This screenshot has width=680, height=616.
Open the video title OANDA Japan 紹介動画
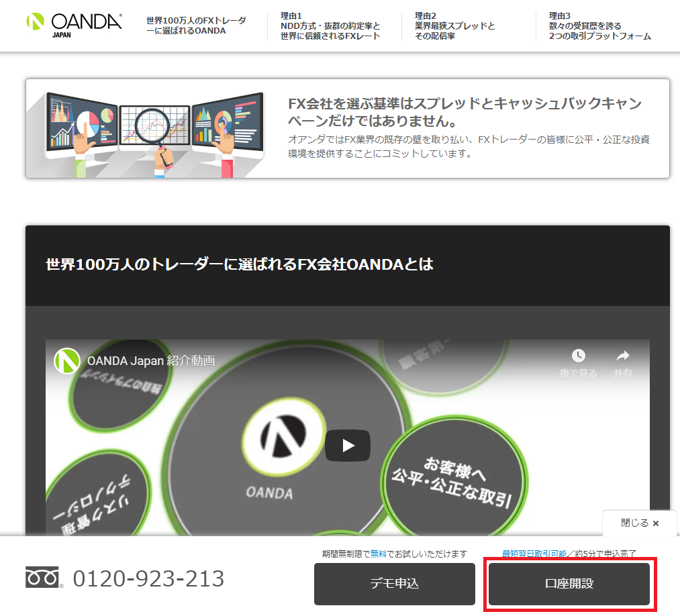point(151,360)
